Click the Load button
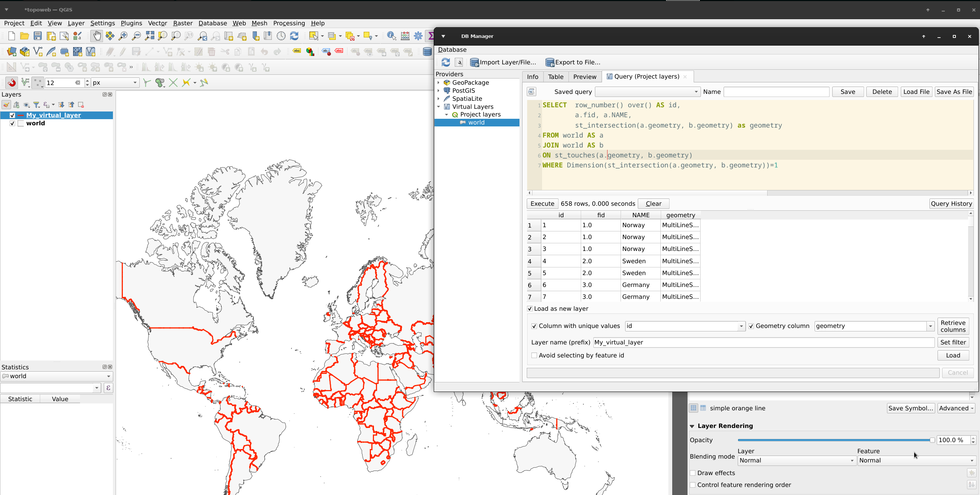 (x=953, y=356)
